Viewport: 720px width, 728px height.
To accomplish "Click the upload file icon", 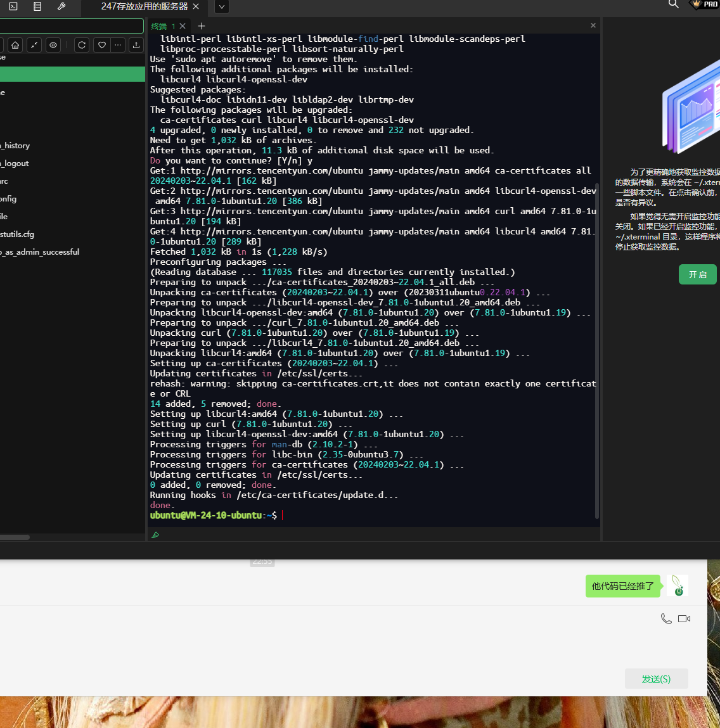I will tap(136, 45).
